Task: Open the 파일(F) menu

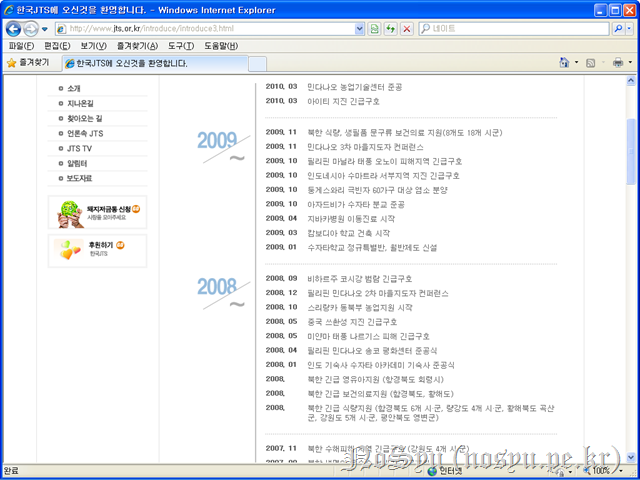Action: 21,46
